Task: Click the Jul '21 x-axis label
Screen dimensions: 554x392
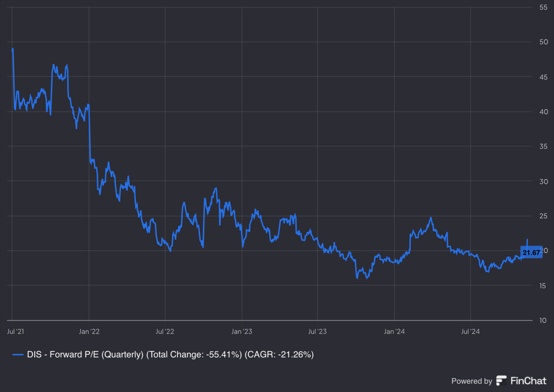Action: coord(16,331)
